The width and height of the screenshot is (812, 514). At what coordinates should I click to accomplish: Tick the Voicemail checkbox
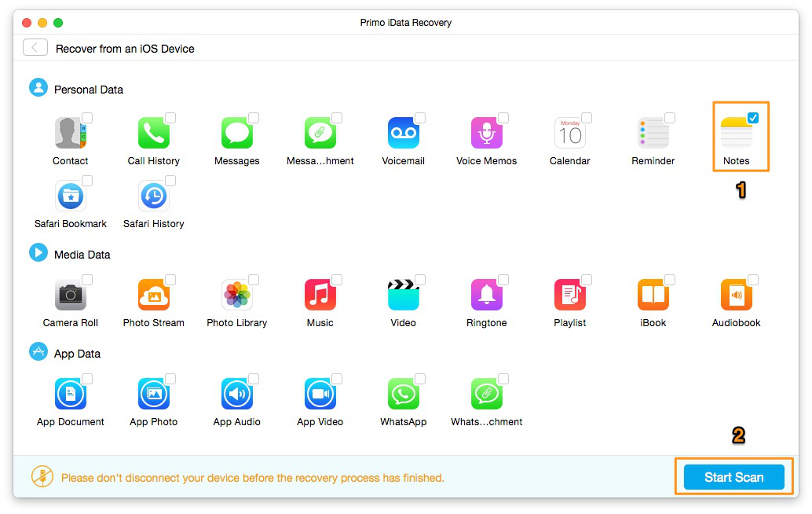(x=420, y=118)
